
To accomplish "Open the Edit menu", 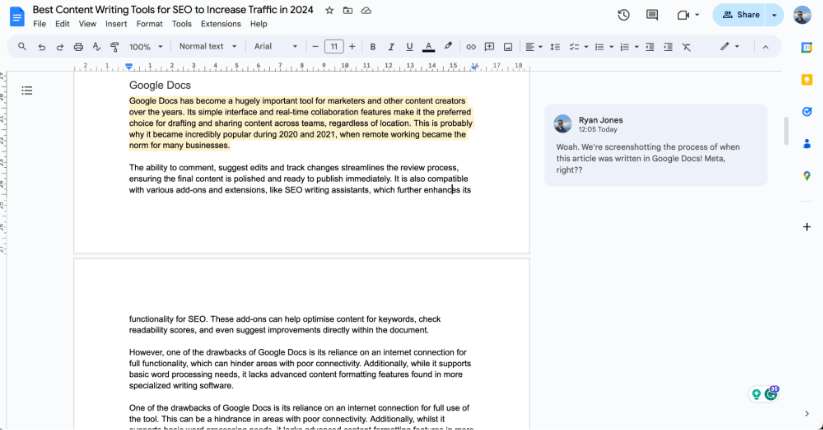I will click(x=62, y=24).
